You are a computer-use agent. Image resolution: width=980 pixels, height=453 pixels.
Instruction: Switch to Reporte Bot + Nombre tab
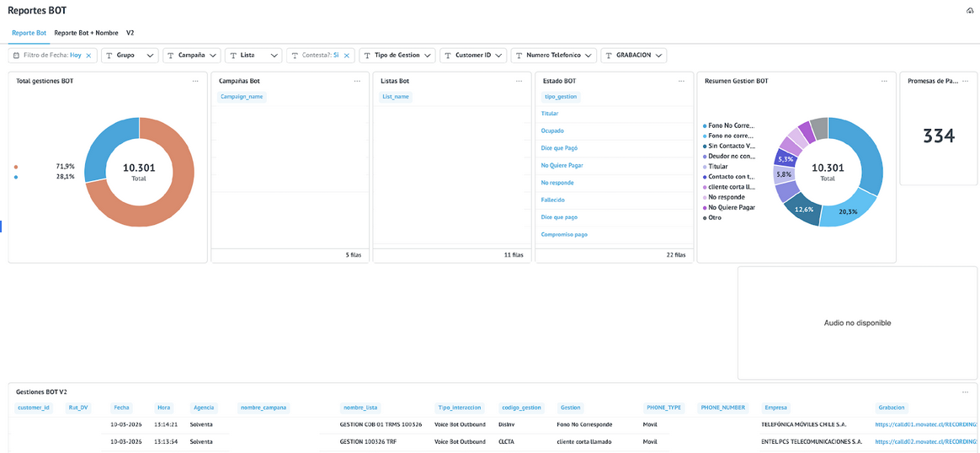point(86,33)
